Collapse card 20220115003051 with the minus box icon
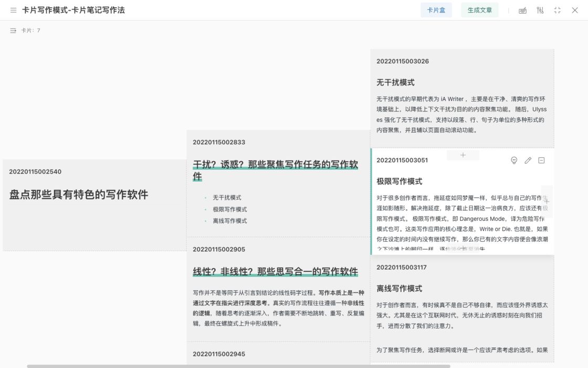Screen dimensions: 588x368 pos(541,160)
